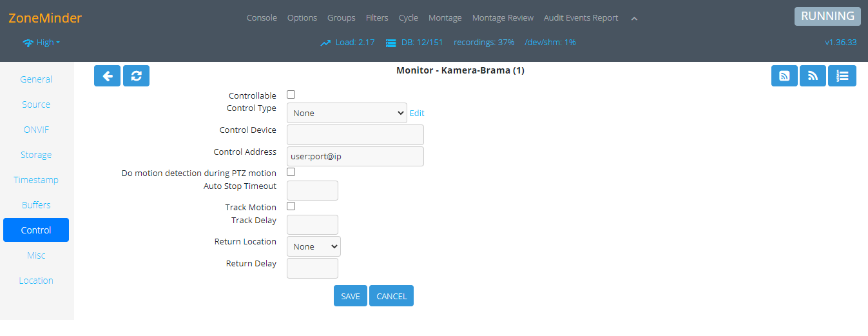This screenshot has height=336, width=868.
Task: Open the Control Type dropdown
Action: click(x=347, y=113)
